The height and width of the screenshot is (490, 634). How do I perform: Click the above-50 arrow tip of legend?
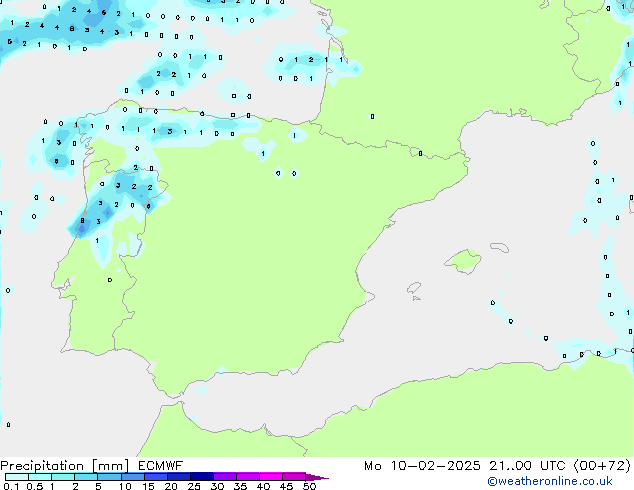coord(317,477)
